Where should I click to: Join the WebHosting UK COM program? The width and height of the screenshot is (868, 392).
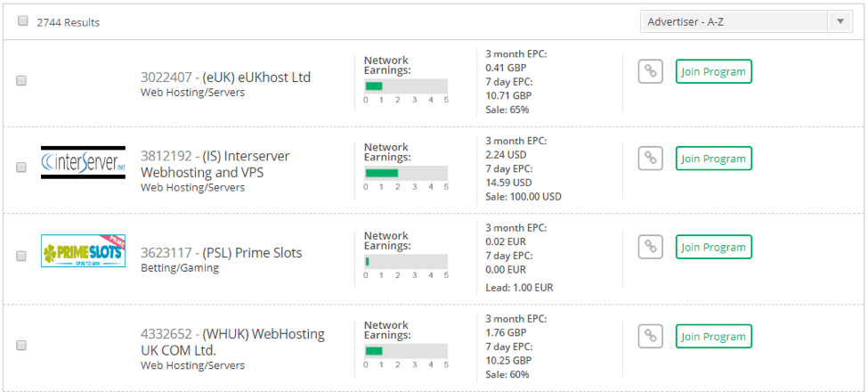tap(713, 336)
